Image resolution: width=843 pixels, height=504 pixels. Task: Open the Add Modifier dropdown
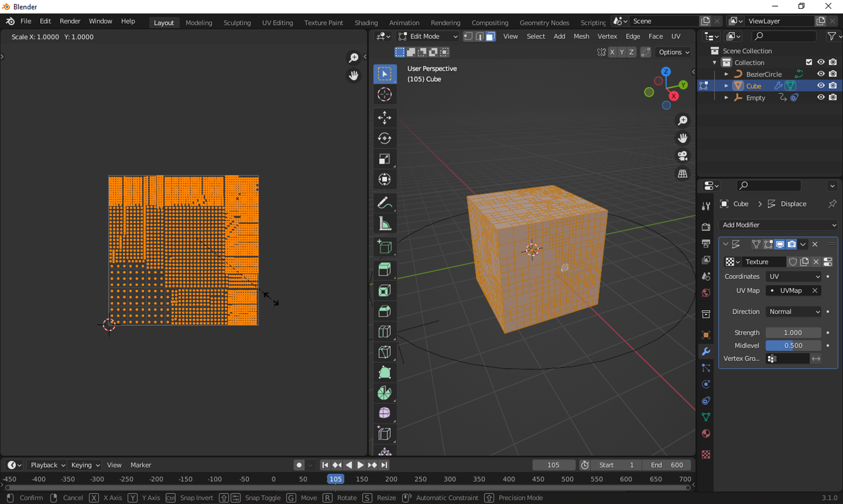point(778,225)
